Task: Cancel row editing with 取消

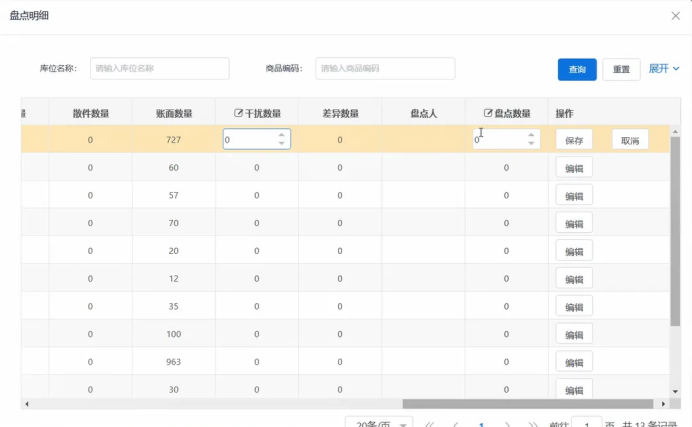Action: (630, 140)
